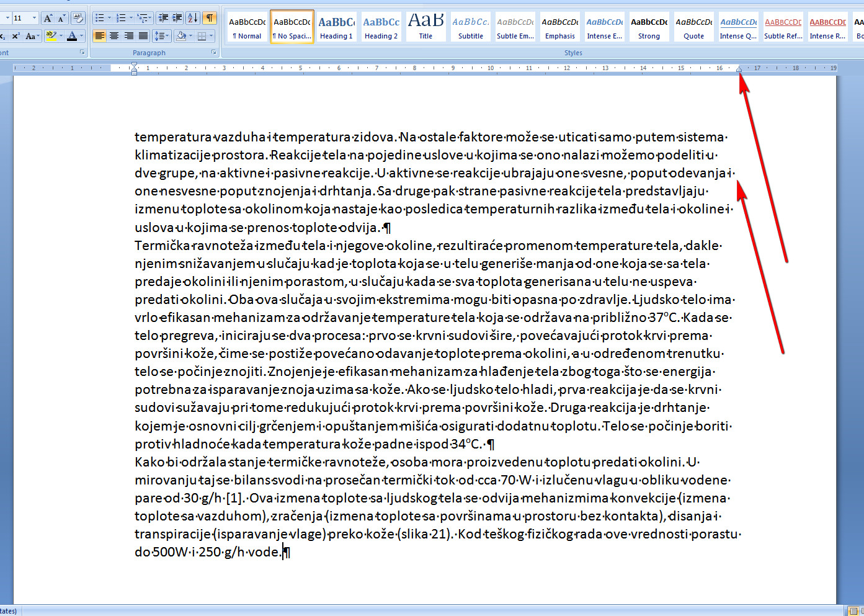Choose the Intense Emphasis style
Screen dimensions: 864x616
(x=605, y=27)
